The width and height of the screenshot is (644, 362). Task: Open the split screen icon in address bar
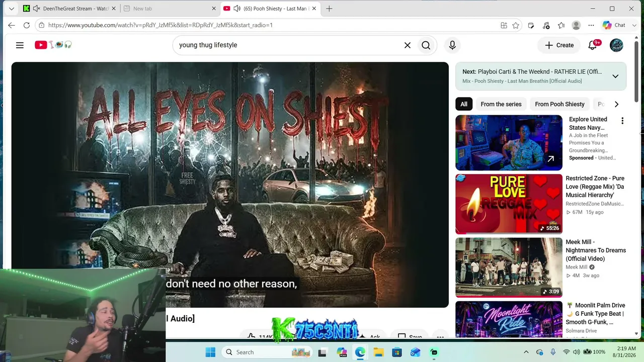click(x=504, y=25)
